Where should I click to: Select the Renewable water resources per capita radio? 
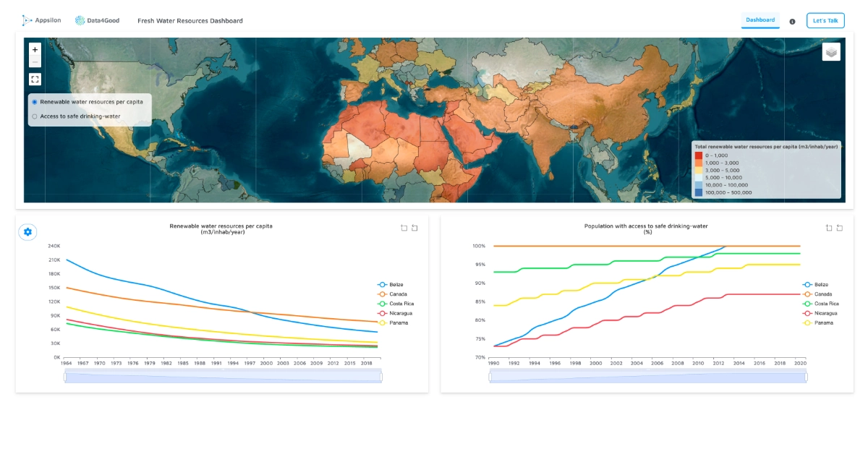33,102
